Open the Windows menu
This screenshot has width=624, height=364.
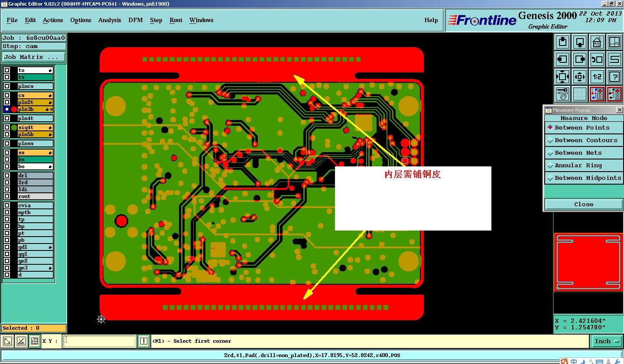coord(201,20)
